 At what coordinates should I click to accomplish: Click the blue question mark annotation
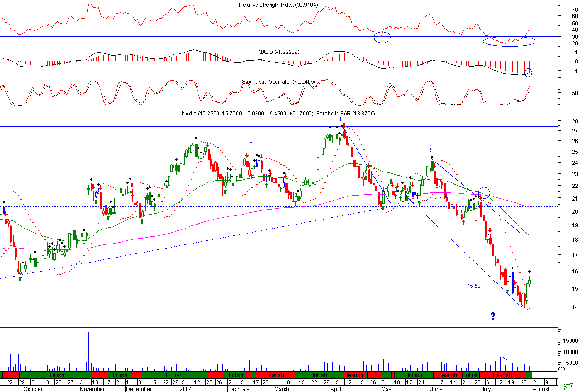pyautogui.click(x=493, y=316)
